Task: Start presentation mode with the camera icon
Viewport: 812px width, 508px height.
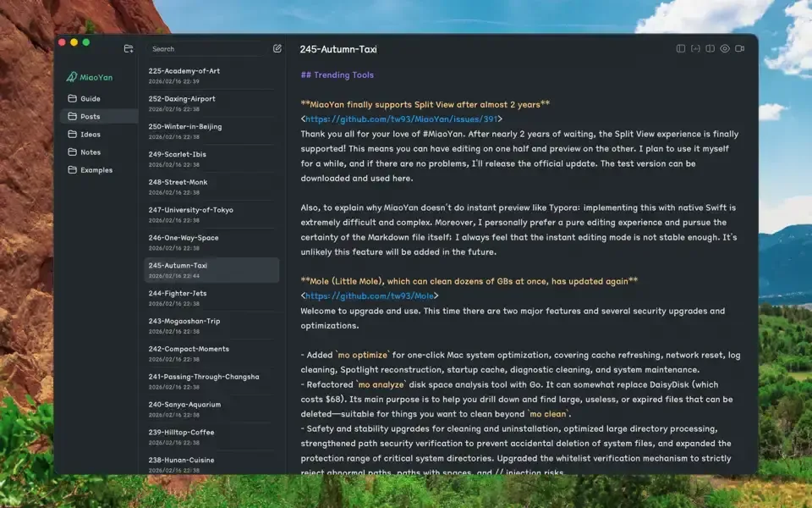Action: tap(740, 49)
